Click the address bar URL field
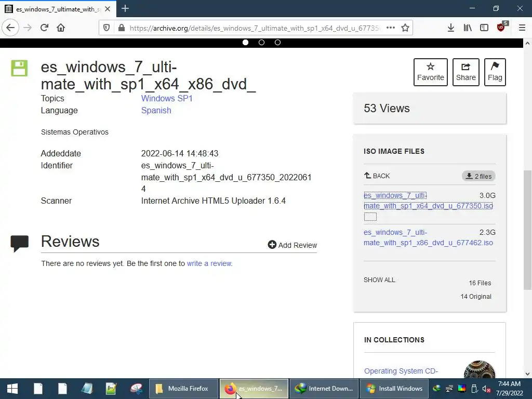Viewport: 532px width, 399px height. (255, 28)
